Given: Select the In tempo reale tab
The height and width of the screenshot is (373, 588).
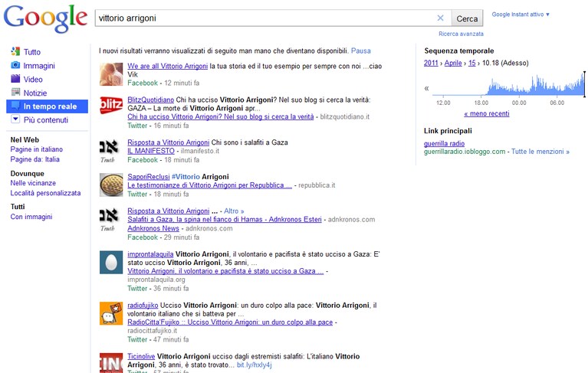Looking at the screenshot, I should (x=48, y=106).
